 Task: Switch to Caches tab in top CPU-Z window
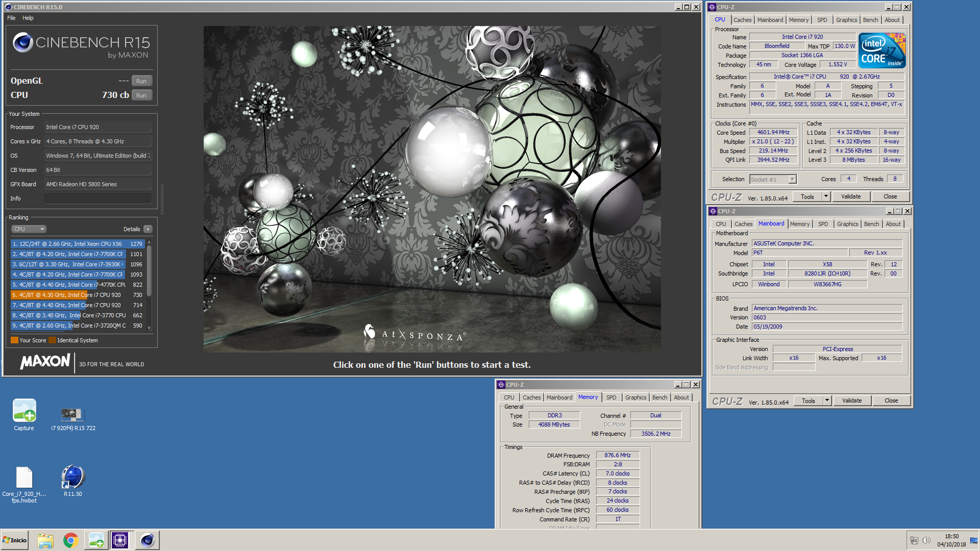[743, 20]
